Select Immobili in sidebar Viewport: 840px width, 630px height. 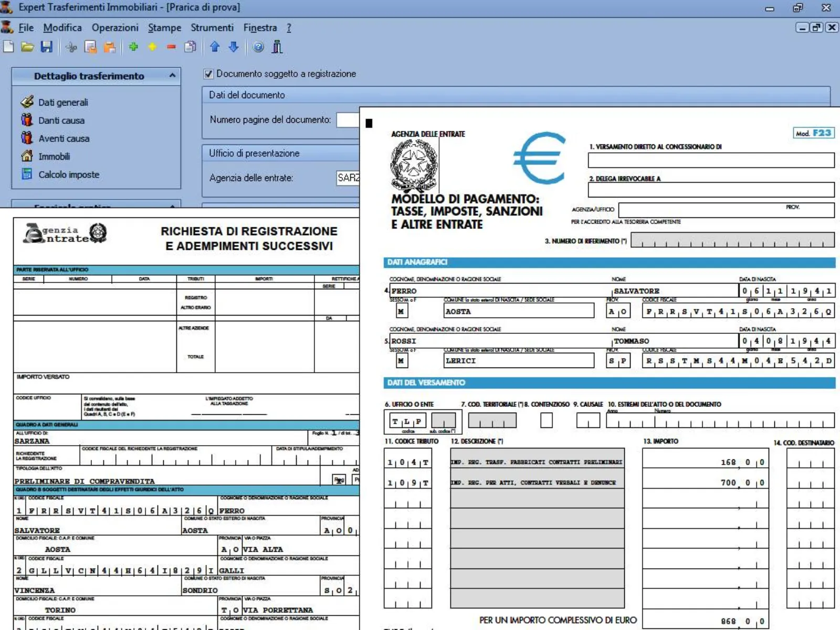(x=54, y=156)
